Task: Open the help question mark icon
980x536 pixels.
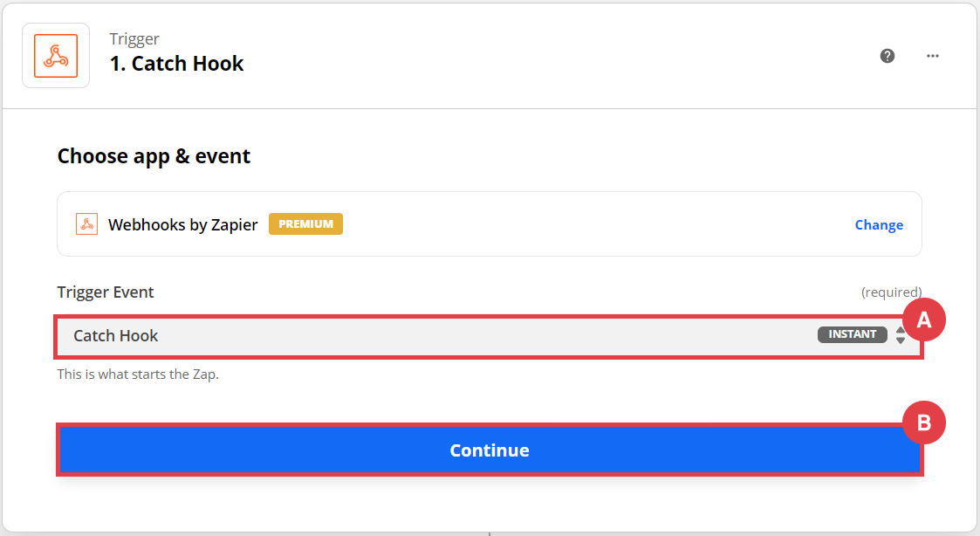Action: pos(887,56)
